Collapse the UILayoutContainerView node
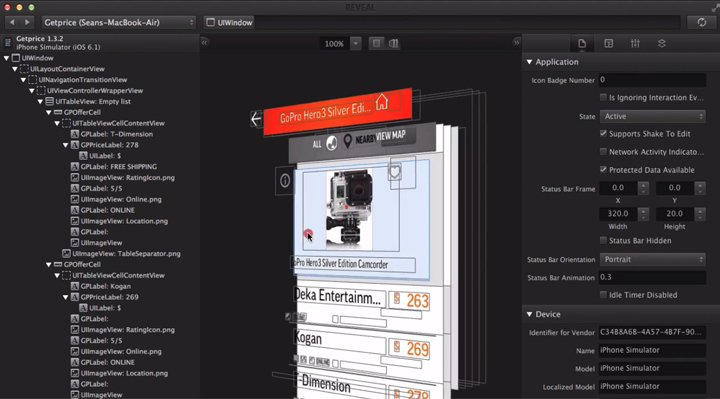Screen dimensions: 720x399 click(15, 69)
